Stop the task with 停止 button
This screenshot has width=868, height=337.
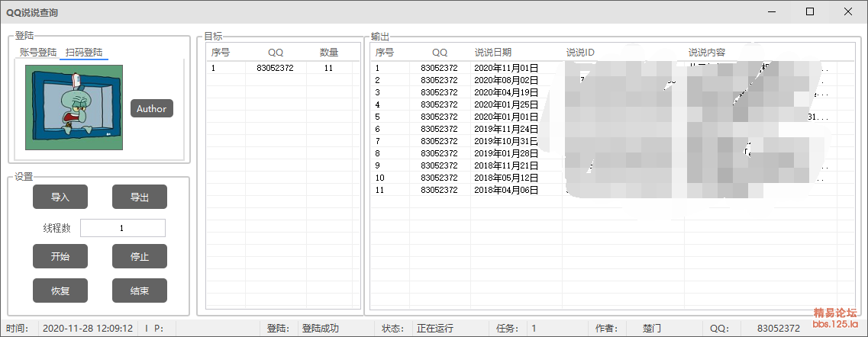(140, 256)
